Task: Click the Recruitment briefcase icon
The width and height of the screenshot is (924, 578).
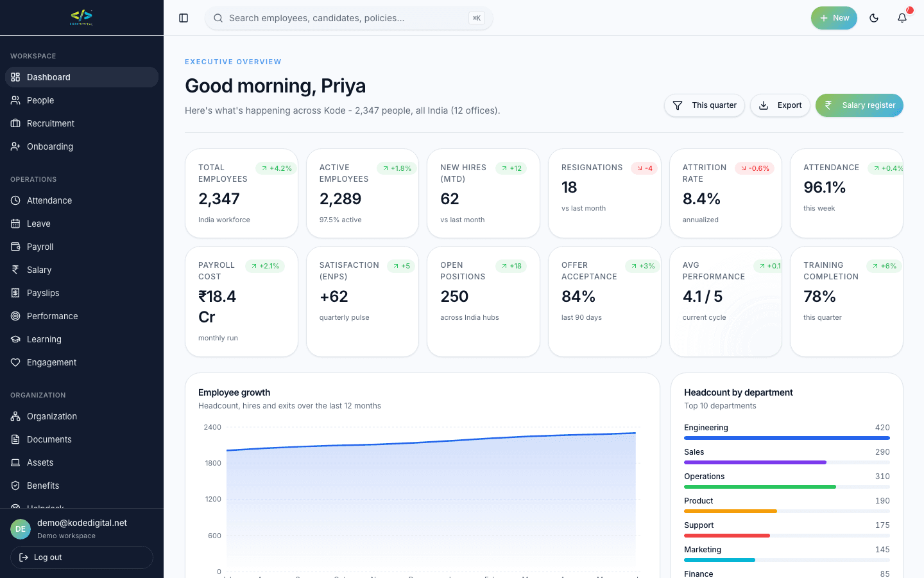Action: [15, 123]
